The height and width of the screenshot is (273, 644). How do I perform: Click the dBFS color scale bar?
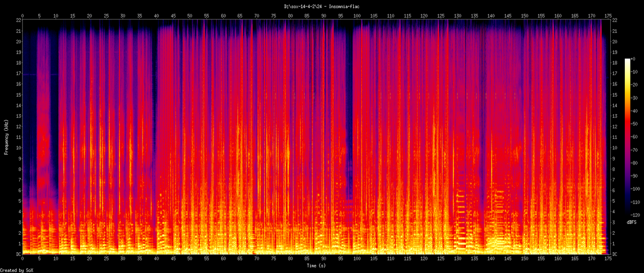coord(627,138)
